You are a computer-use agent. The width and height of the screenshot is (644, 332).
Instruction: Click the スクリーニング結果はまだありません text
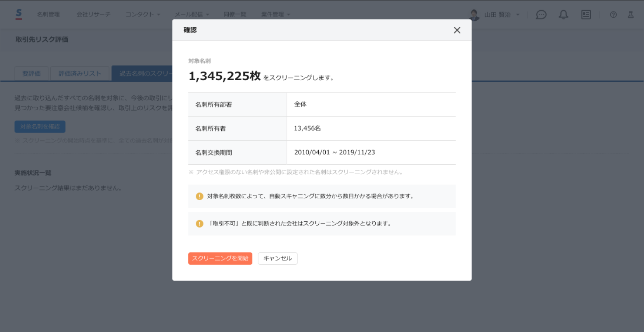coord(69,188)
